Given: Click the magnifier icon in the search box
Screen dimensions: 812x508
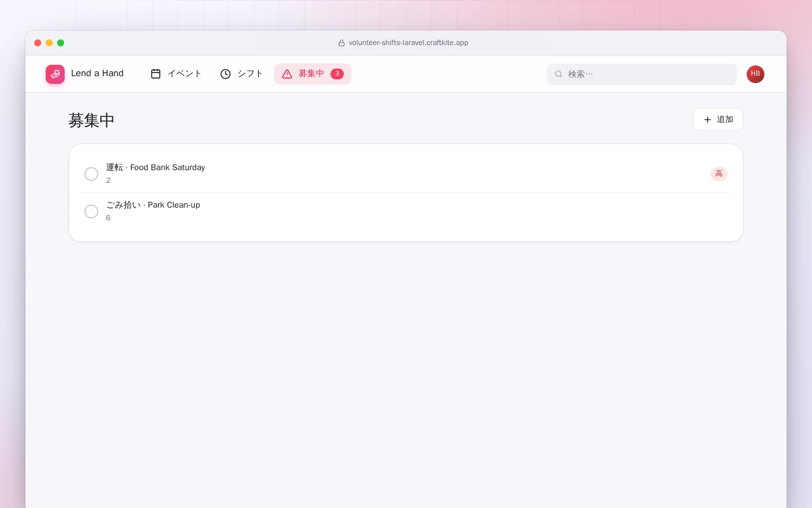Looking at the screenshot, I should click(x=559, y=74).
